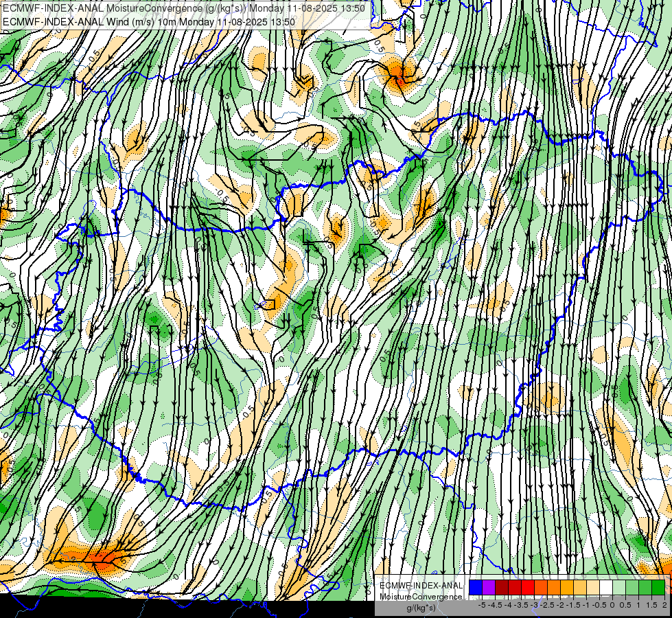Click the title line 'ECMWF-INDEX-ANAL MoistureConvergence' at top

click(184, 8)
